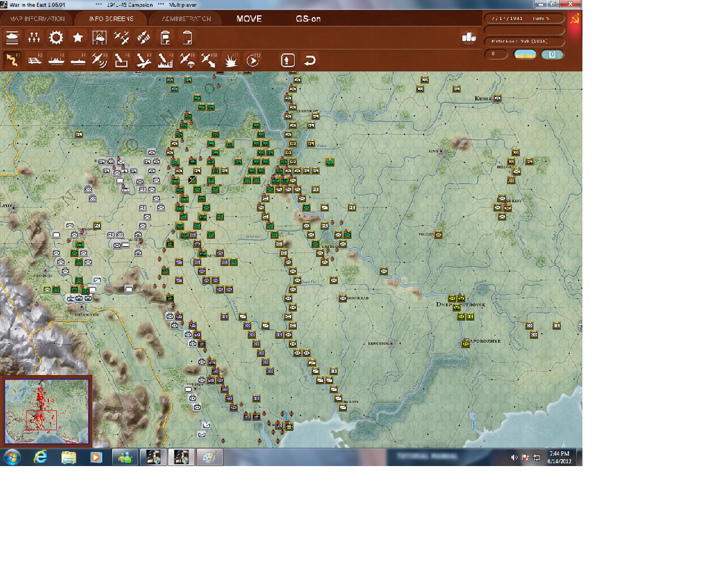Open Paint from the taskbar
The height and width of the screenshot is (582, 728).
click(x=209, y=457)
